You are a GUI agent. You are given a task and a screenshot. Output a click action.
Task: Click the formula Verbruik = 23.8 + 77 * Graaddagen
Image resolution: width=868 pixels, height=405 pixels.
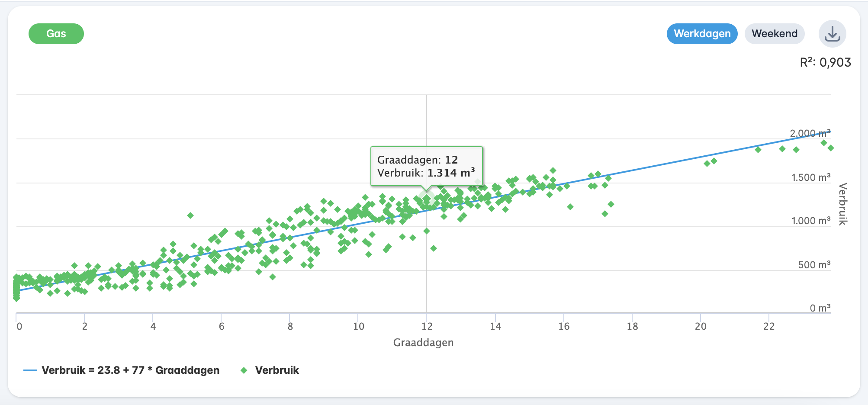(x=130, y=370)
